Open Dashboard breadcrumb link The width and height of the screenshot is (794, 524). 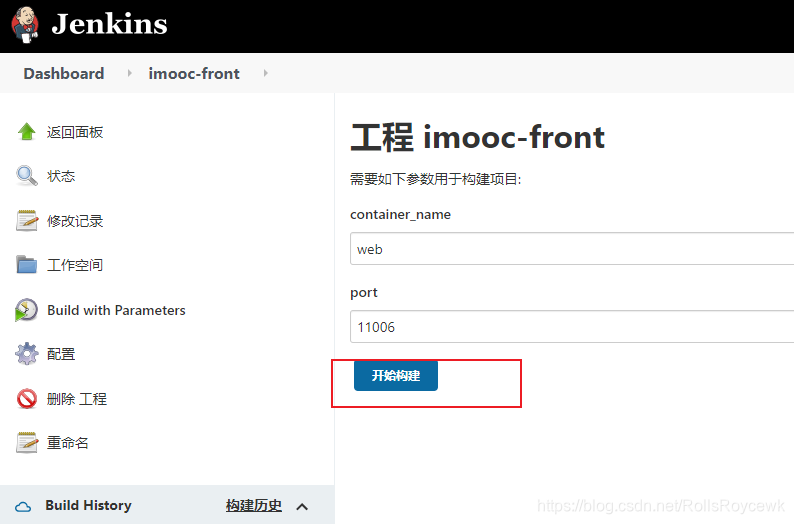pos(64,73)
